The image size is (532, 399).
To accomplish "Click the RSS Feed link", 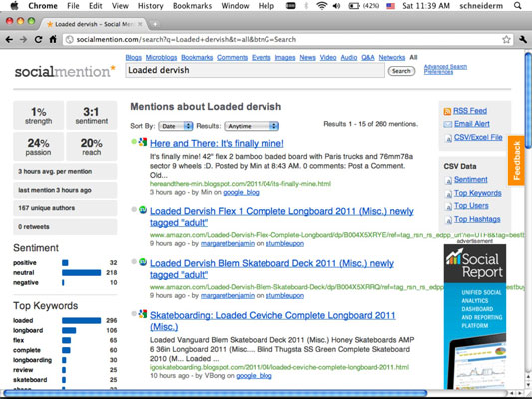I will point(470,111).
